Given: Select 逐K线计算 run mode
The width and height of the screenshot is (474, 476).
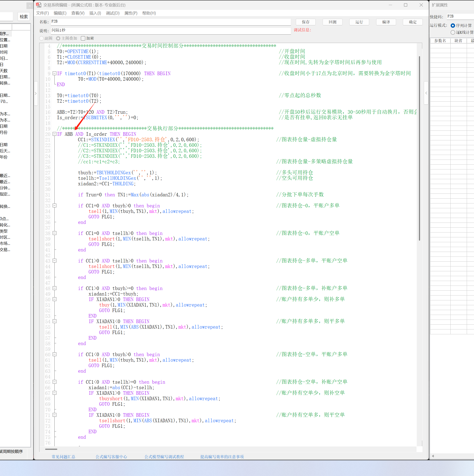Looking at the screenshot, I should click(453, 33).
